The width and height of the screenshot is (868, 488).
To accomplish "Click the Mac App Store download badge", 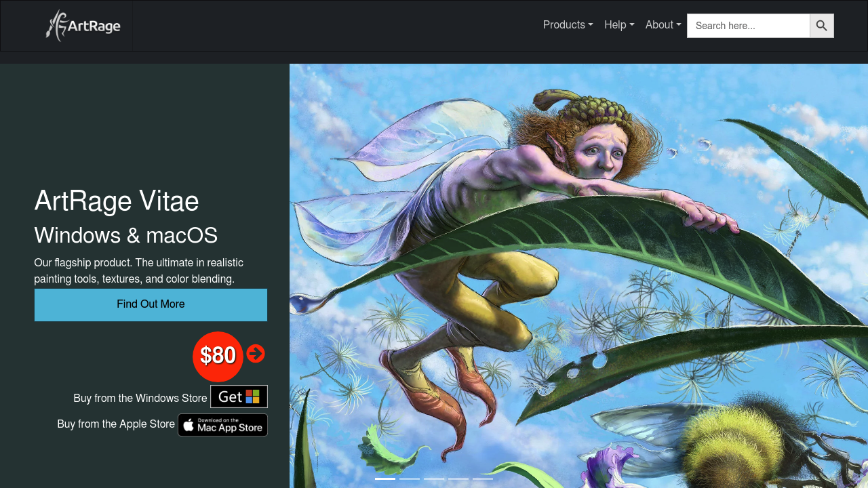I will point(222,425).
